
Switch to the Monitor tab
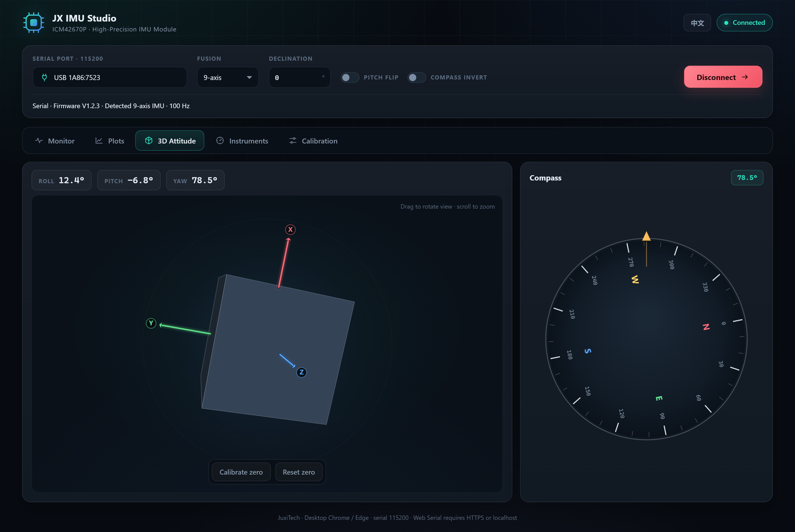[x=55, y=140]
